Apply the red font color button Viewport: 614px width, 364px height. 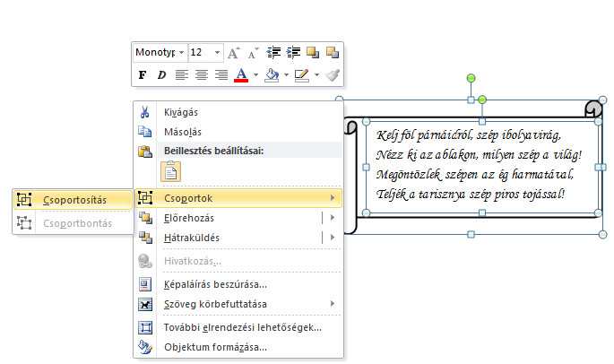(x=241, y=74)
